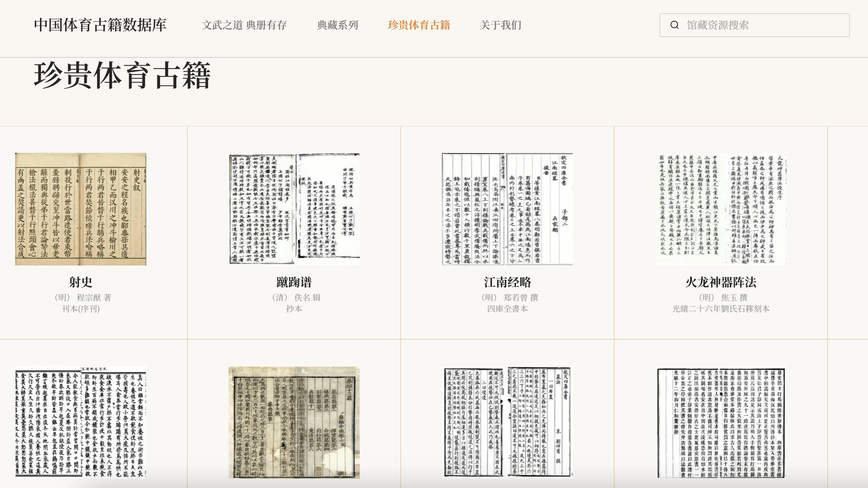
Task: Click the search magnifier icon
Action: coord(674,25)
